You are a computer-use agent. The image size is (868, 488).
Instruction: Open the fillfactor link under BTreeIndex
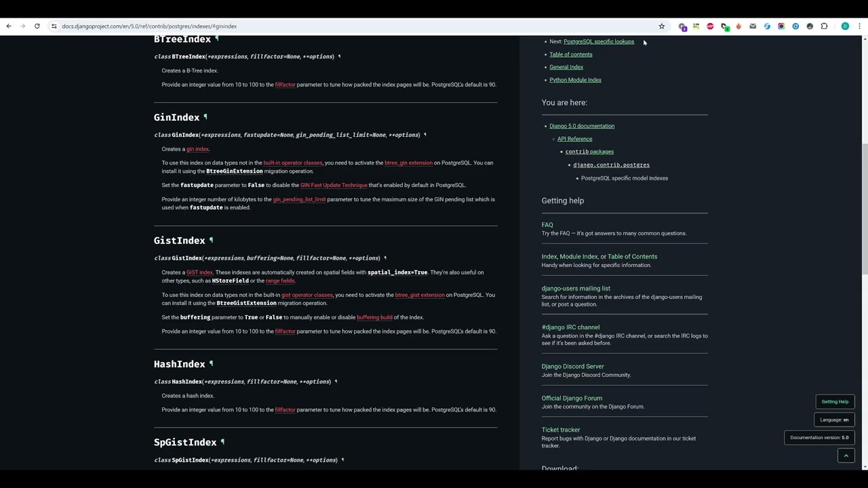(x=285, y=85)
